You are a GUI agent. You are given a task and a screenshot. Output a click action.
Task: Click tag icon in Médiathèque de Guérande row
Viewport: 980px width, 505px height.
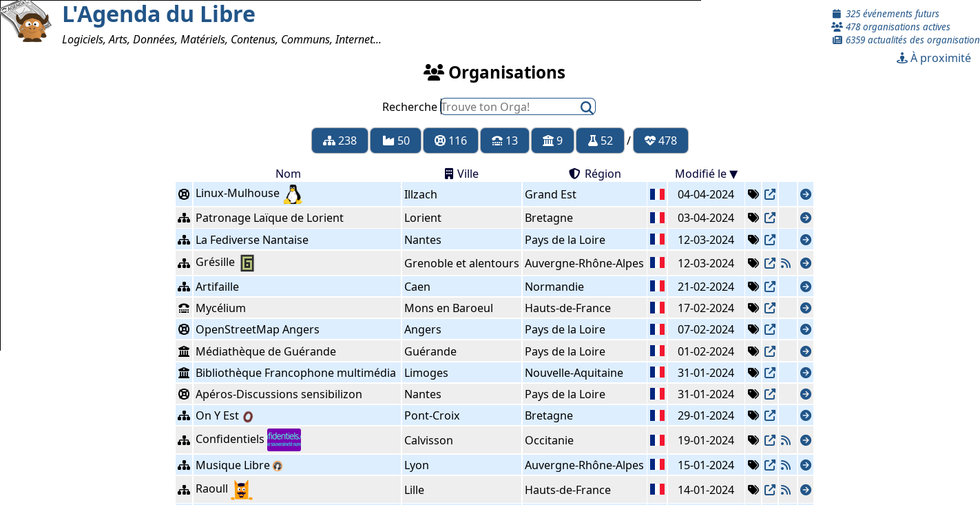coord(753,351)
